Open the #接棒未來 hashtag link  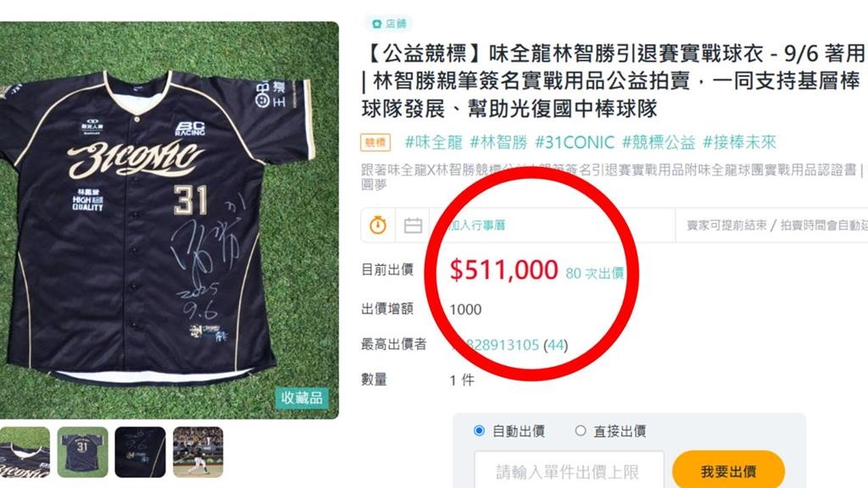(739, 142)
